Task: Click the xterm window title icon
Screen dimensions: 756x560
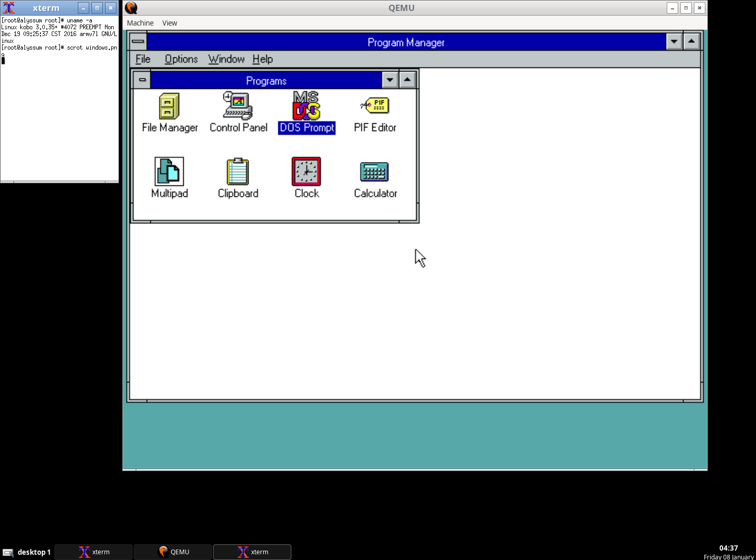Action: tap(8, 8)
